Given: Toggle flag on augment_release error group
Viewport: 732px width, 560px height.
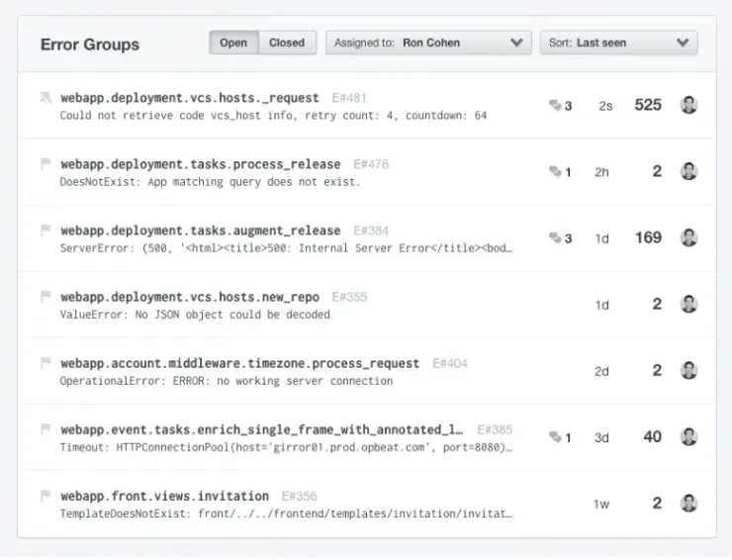Looking at the screenshot, I should 46,231.
